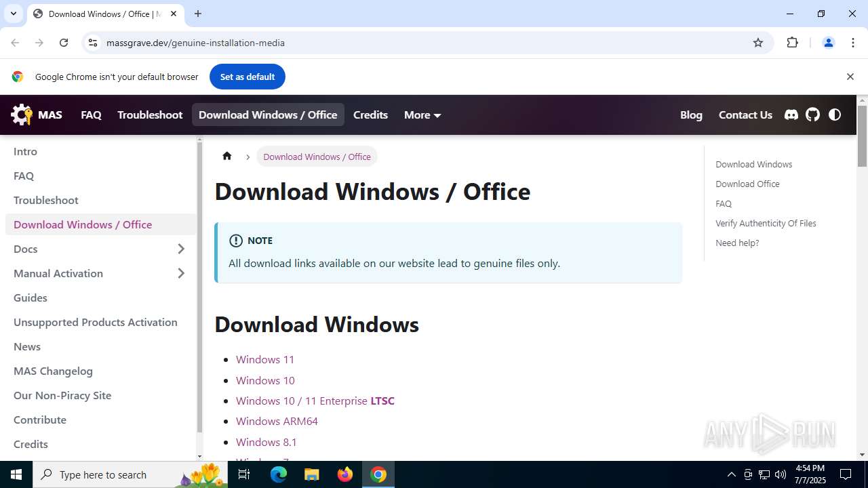This screenshot has height=488, width=868.
Task: Open the Chrome three-dot menu
Action: (852, 43)
